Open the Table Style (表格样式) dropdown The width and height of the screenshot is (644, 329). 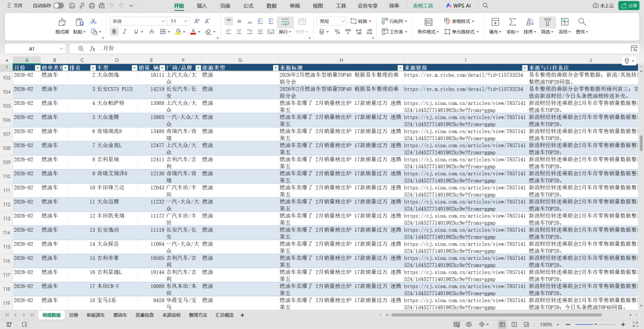click(x=459, y=21)
